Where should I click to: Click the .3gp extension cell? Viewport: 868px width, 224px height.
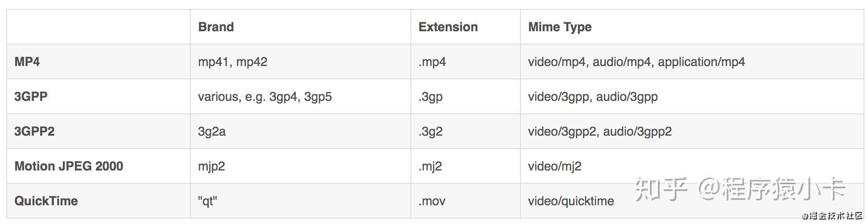point(430,96)
